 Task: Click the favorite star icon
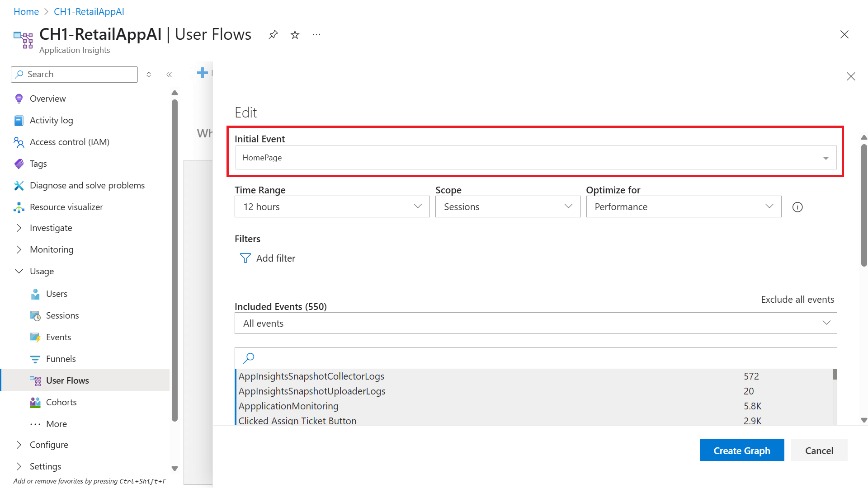[295, 35]
